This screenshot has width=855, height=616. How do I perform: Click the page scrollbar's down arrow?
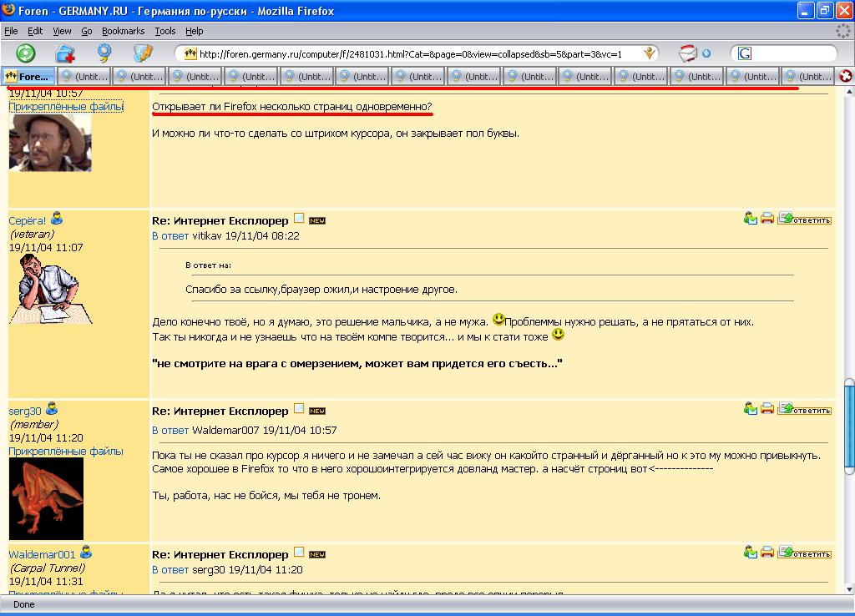tap(849, 588)
